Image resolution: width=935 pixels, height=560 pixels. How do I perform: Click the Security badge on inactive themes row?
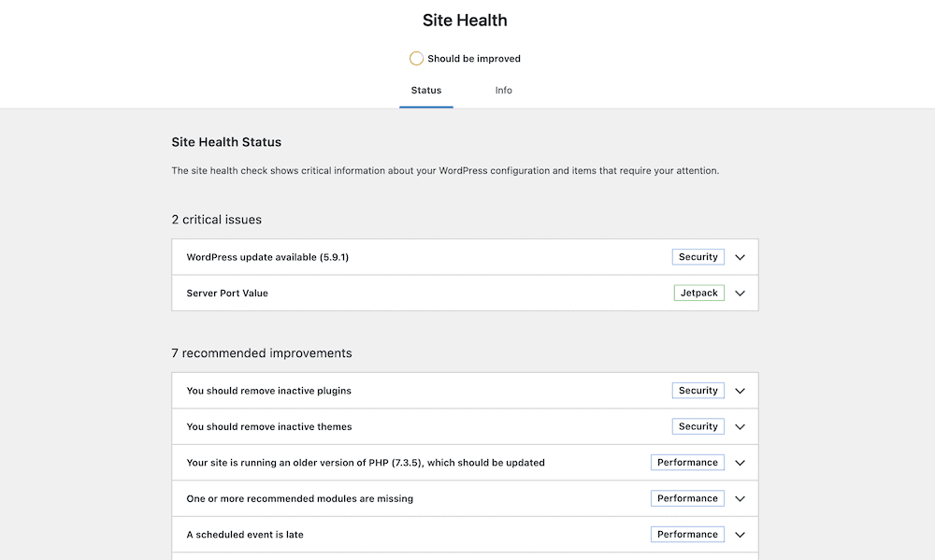698,426
